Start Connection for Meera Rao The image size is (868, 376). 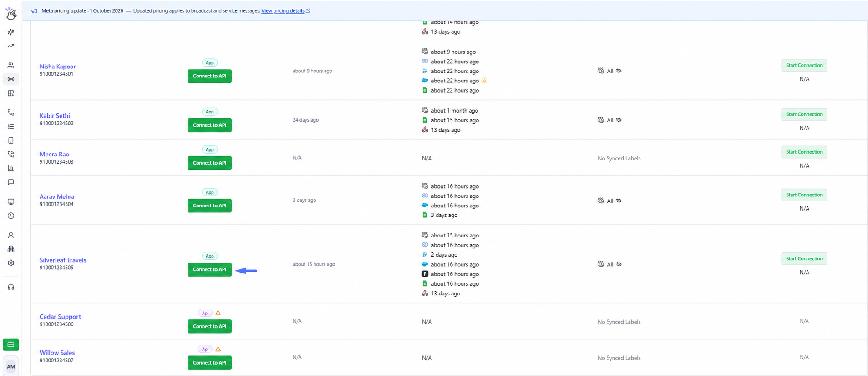coord(804,152)
